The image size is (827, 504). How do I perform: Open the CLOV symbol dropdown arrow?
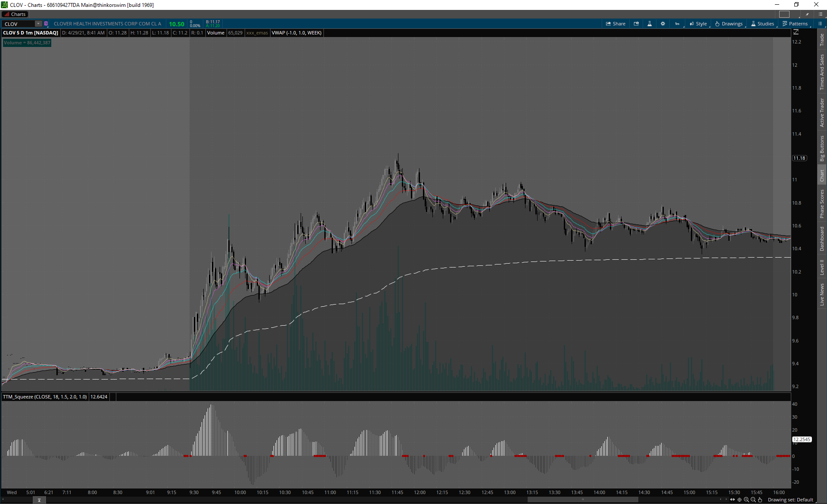[38, 24]
